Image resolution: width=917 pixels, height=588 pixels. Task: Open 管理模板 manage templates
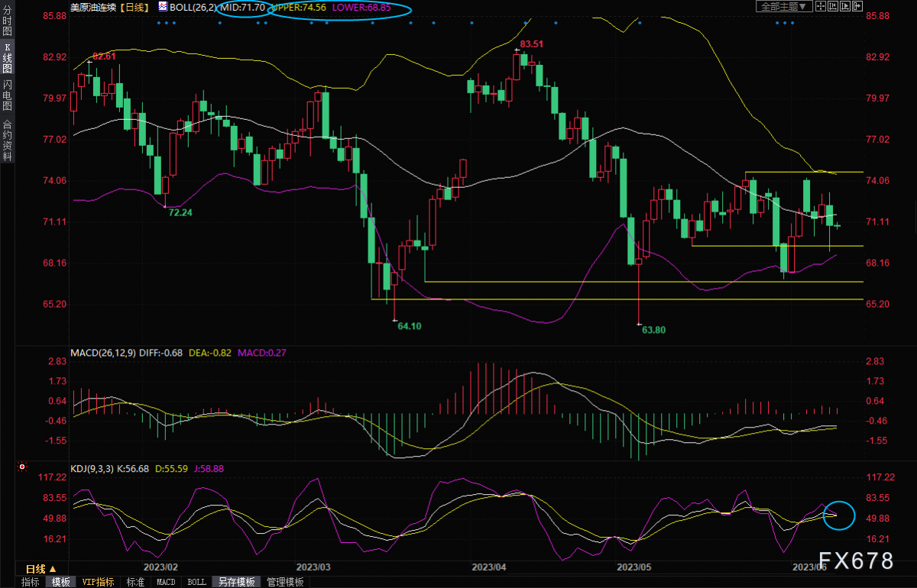click(285, 582)
